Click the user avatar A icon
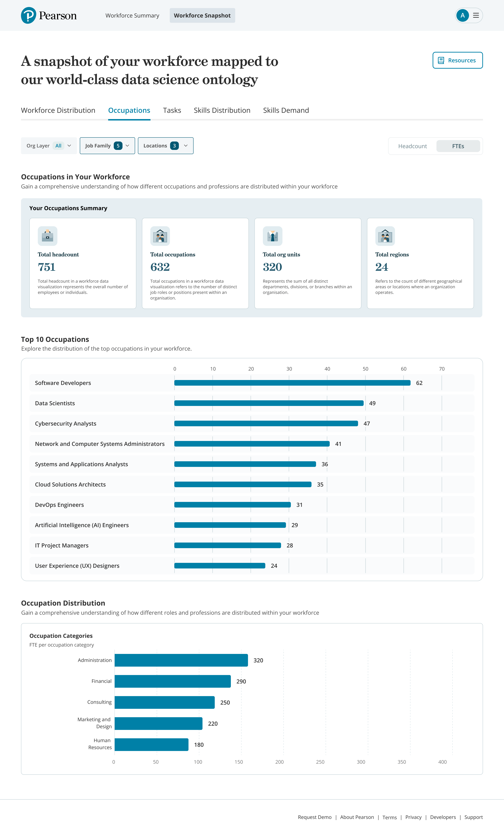This screenshot has width=504, height=835. 462,16
